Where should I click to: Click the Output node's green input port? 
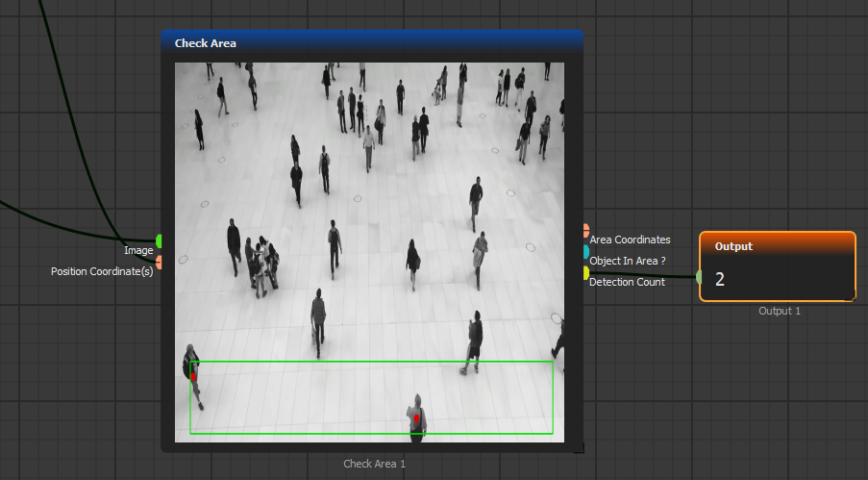(x=700, y=278)
